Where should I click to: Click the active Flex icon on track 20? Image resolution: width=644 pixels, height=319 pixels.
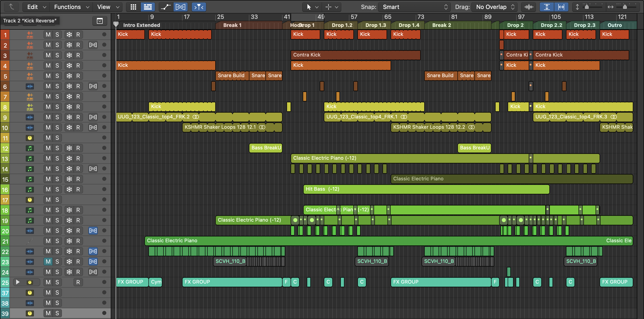coord(93,230)
